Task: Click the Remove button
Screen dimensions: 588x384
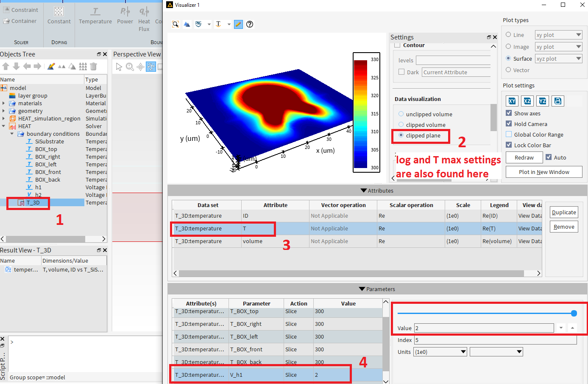Action: click(x=564, y=227)
